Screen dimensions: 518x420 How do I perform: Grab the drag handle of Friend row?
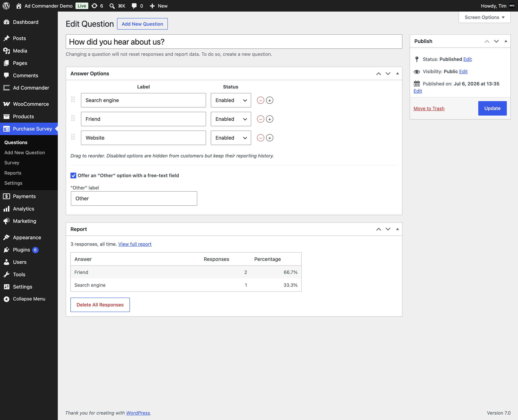point(73,118)
